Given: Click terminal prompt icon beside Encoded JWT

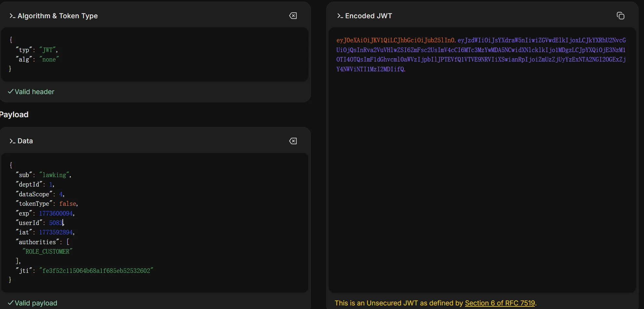Looking at the screenshot, I should 340,16.
